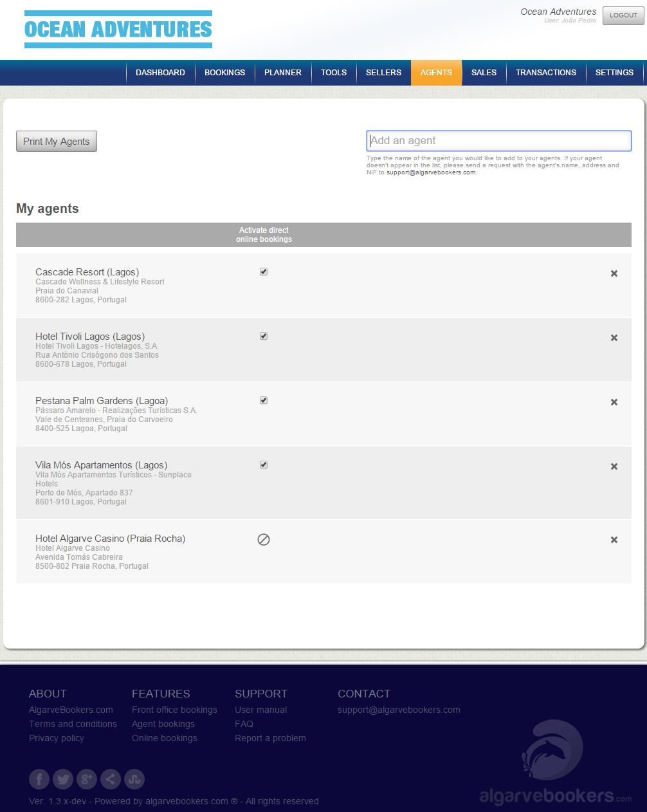Viewport: 647px width, 812px height.
Task: Click the Vila Mós Apartamentos (Lagos) name
Action: point(101,465)
